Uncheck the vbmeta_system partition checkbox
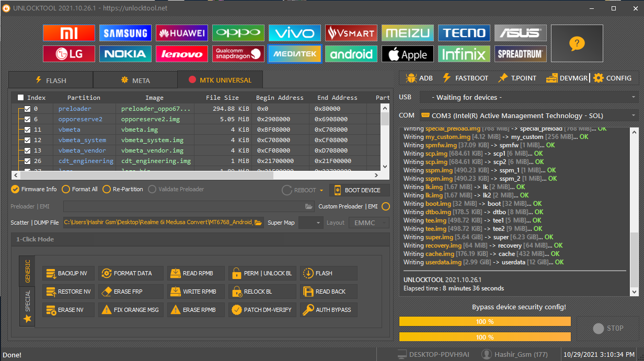The width and height of the screenshot is (644, 361). 28,140
